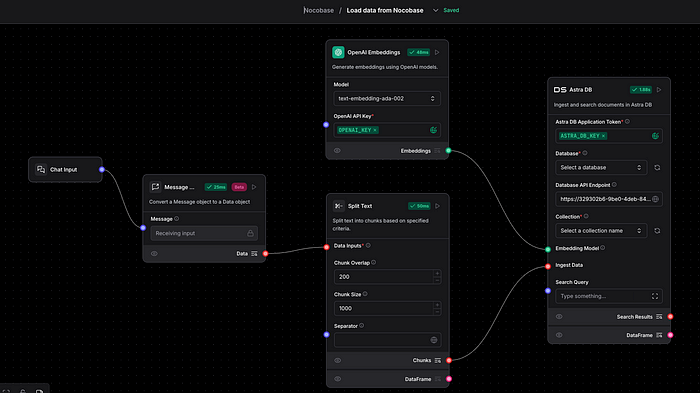Refresh the Collection list
Image resolution: width=700 pixels, height=393 pixels.
point(657,231)
